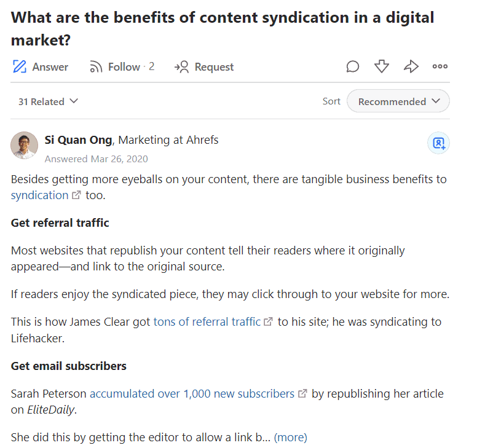Follow Si Quan Ong via profile icon
Screen dimensions: 485x448
(439, 143)
